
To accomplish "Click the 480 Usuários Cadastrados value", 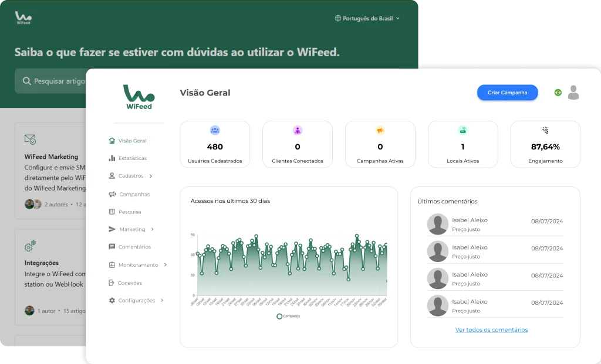I will click(215, 147).
